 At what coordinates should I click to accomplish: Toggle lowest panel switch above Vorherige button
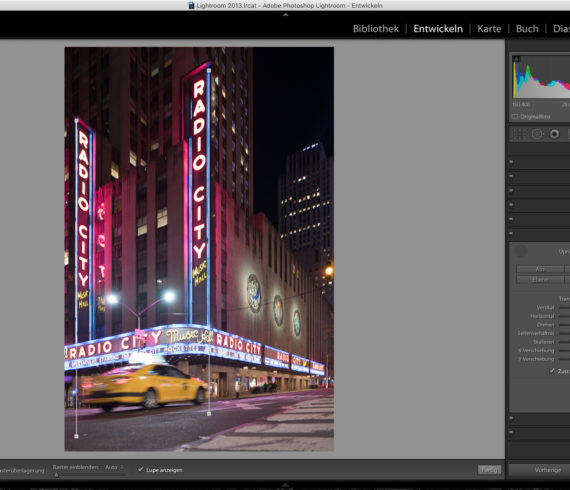[x=511, y=432]
